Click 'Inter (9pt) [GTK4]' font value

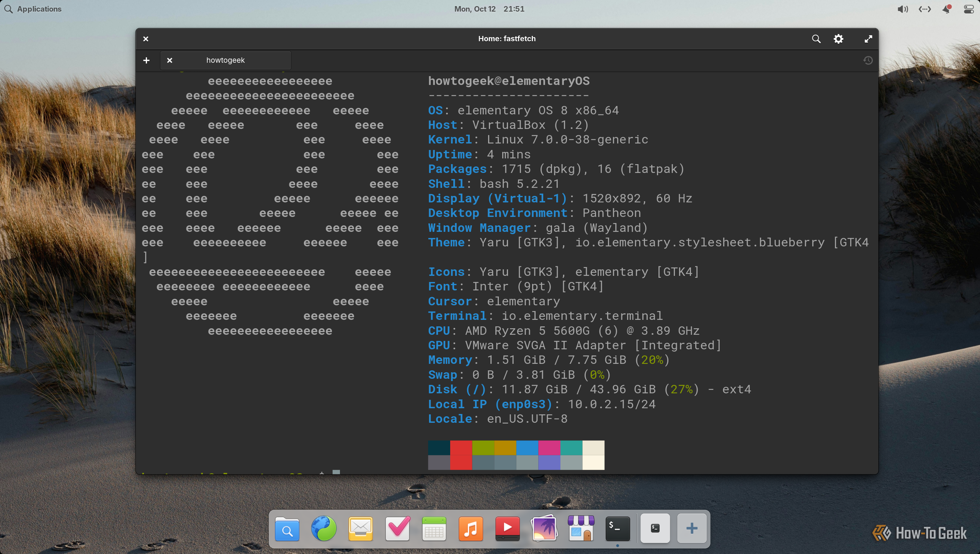pos(538,287)
